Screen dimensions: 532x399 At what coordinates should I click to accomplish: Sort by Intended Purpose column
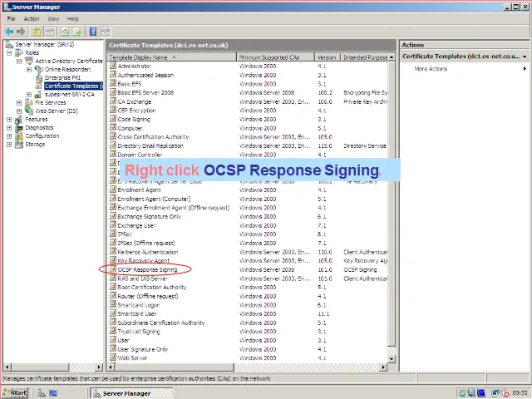pyautogui.click(x=364, y=57)
